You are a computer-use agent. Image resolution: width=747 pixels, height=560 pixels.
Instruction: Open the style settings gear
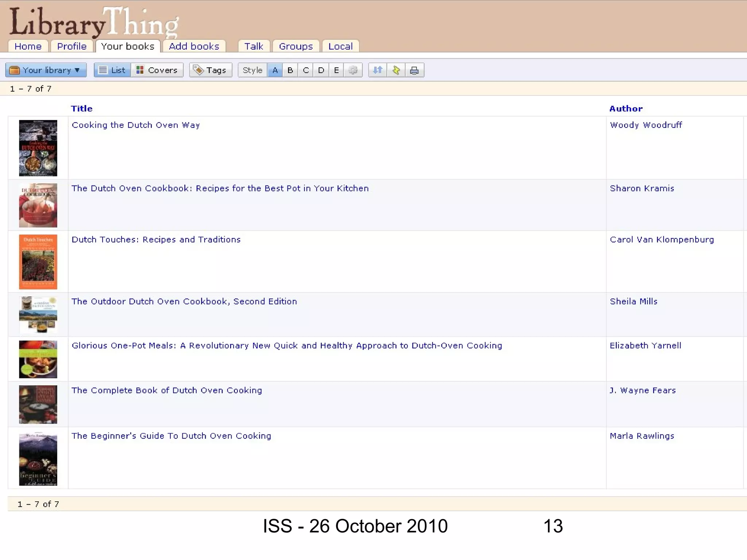pos(353,70)
